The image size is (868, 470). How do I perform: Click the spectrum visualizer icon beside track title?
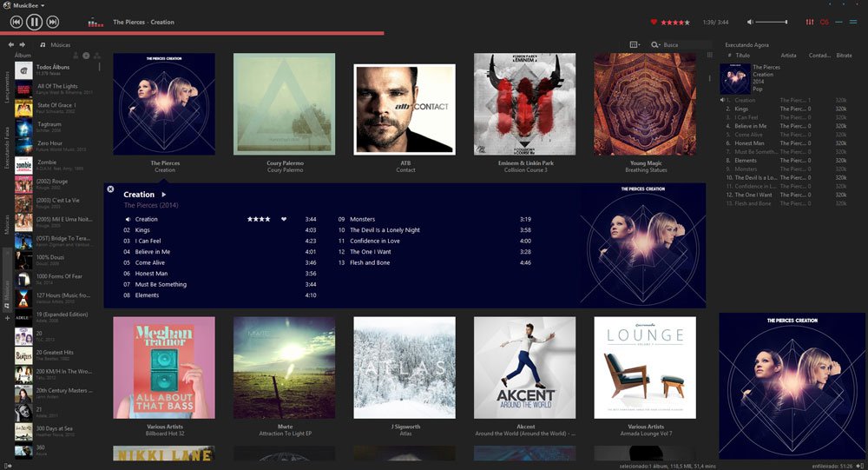95,23
